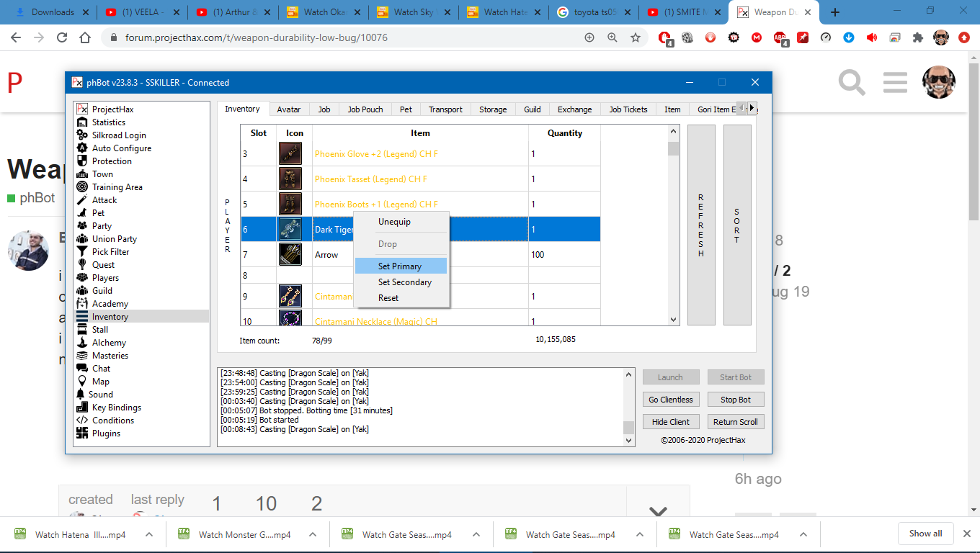Expand options for Watch Hatena download
The width and height of the screenshot is (980, 553).
pyautogui.click(x=149, y=535)
